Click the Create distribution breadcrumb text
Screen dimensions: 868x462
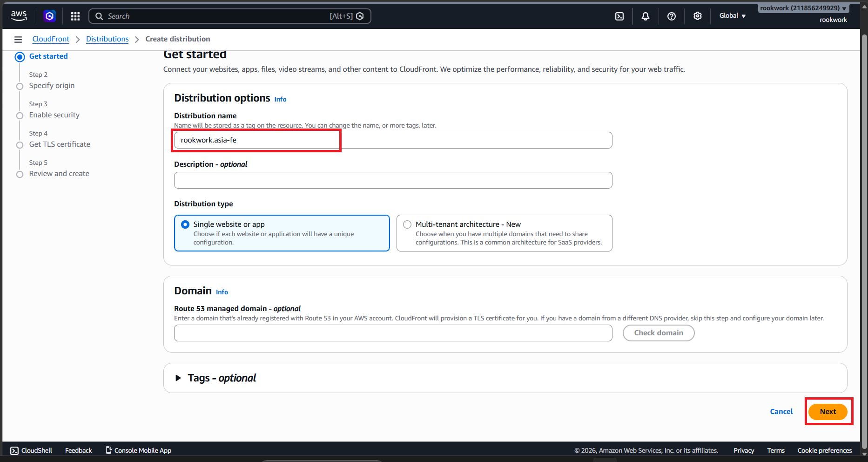pos(178,39)
